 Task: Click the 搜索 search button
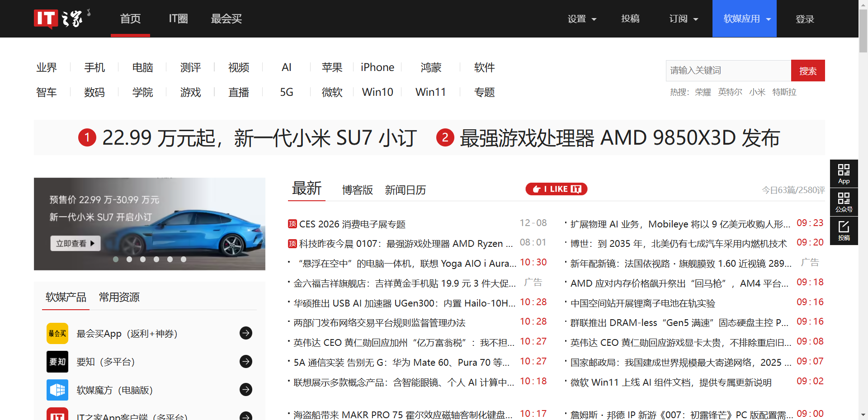(x=808, y=71)
